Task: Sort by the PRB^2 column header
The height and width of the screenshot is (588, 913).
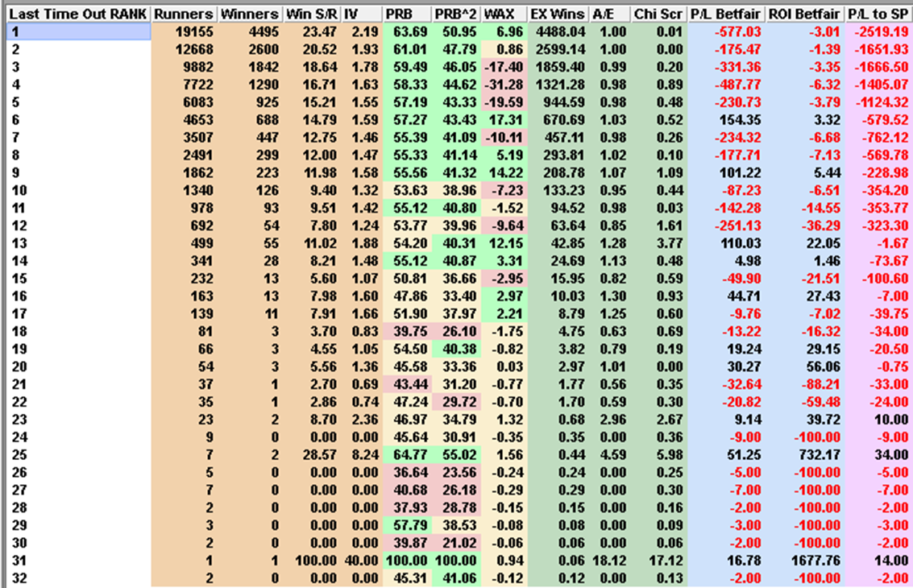Action: point(455,14)
